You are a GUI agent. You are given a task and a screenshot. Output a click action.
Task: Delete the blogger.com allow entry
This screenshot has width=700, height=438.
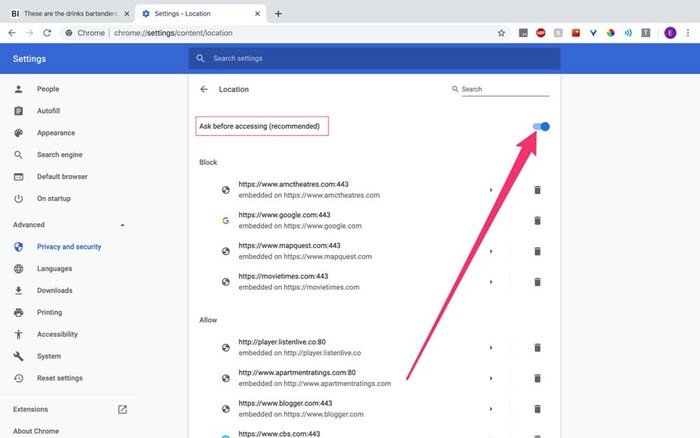click(538, 409)
